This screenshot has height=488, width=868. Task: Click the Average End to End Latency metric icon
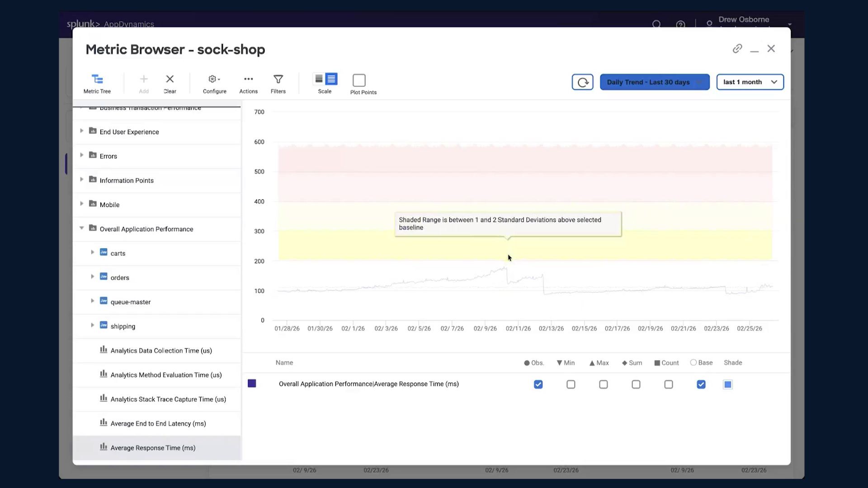(104, 422)
